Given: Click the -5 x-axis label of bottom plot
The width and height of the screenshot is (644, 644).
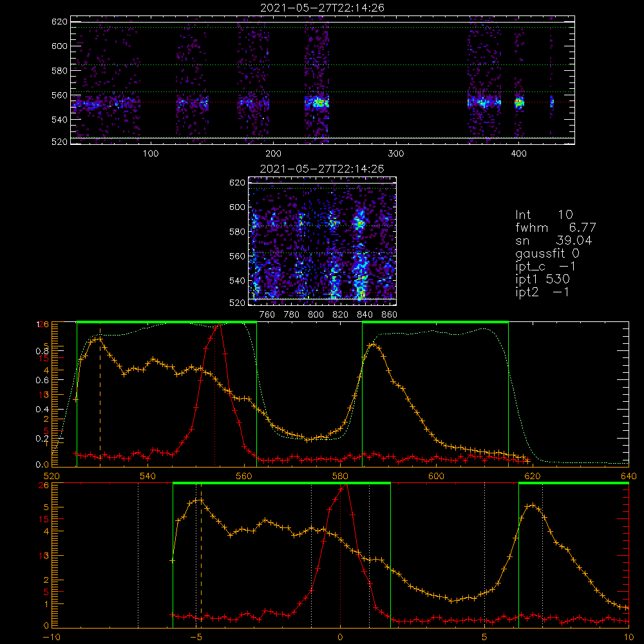Looking at the screenshot, I should click(196, 637).
